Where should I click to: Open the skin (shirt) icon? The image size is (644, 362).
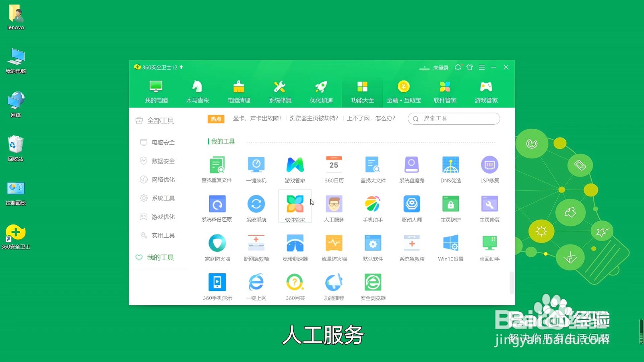click(x=470, y=67)
